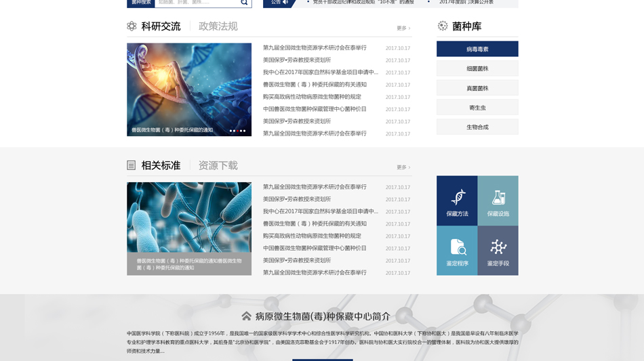
Task: Click the 公告 speaker icon
Action: point(285,3)
